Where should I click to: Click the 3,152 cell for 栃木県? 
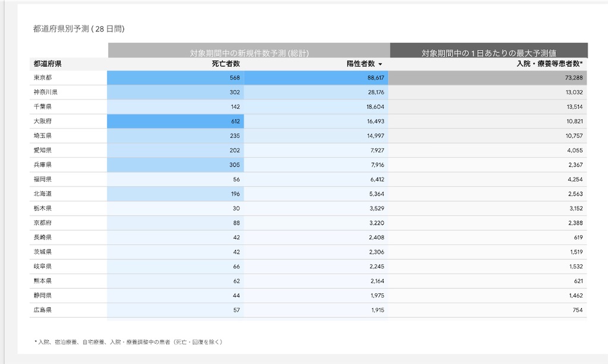[487, 208]
